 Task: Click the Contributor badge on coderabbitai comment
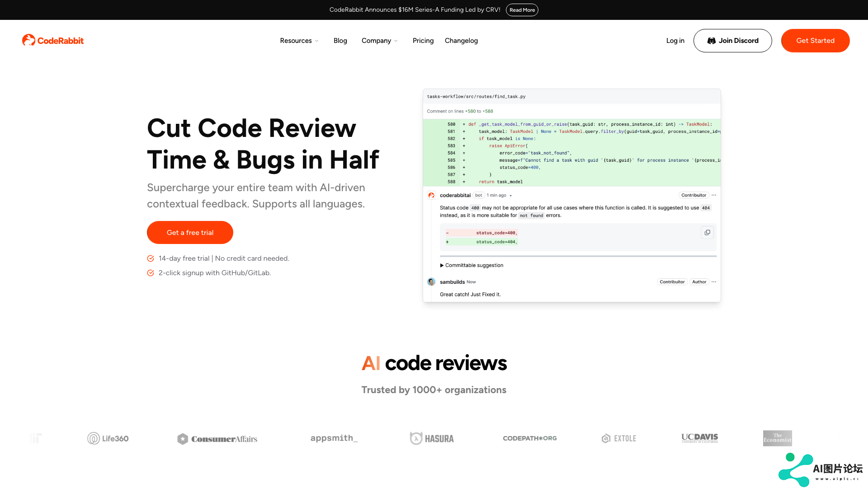point(694,195)
